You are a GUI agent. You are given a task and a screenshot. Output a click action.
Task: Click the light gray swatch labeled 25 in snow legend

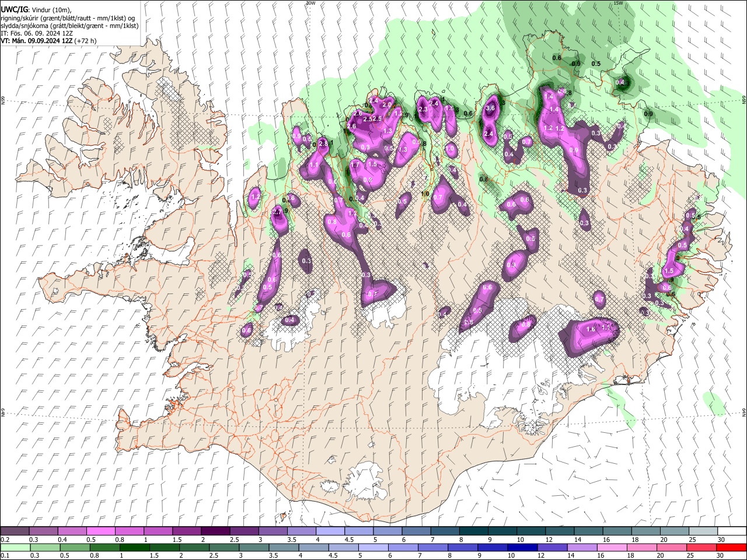coord(703,531)
